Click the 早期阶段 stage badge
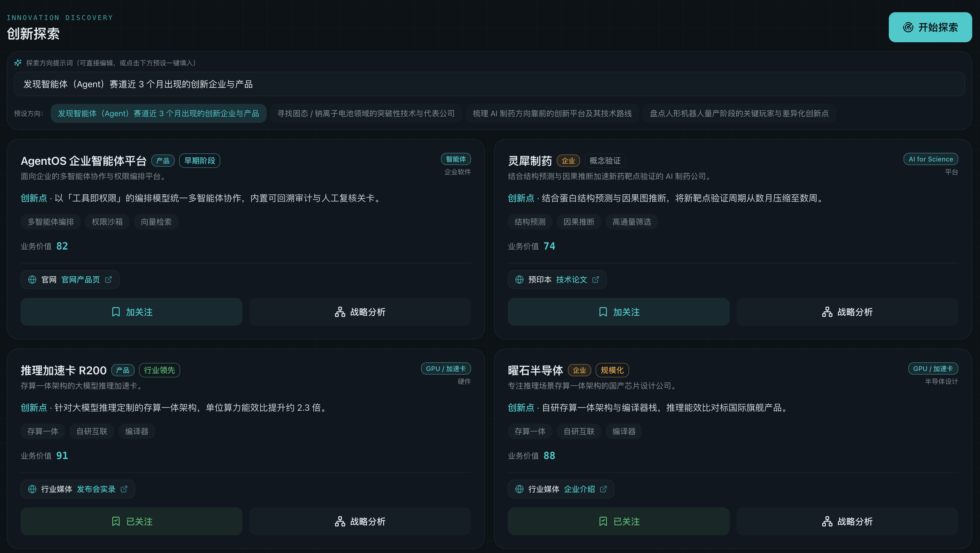 pos(200,161)
